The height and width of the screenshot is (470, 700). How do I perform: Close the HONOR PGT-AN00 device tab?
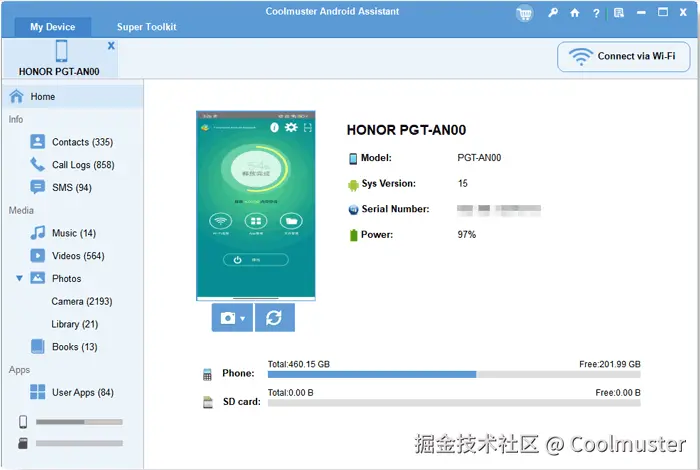pyautogui.click(x=111, y=46)
